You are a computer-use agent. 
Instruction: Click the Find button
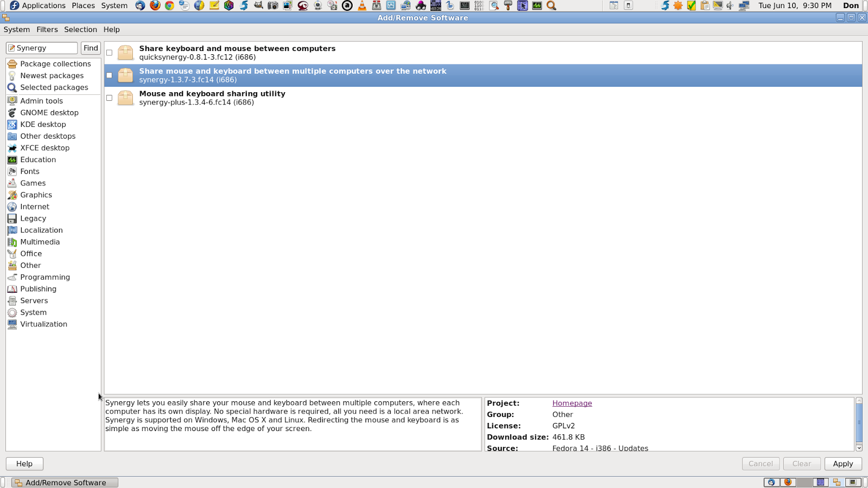[91, 48]
